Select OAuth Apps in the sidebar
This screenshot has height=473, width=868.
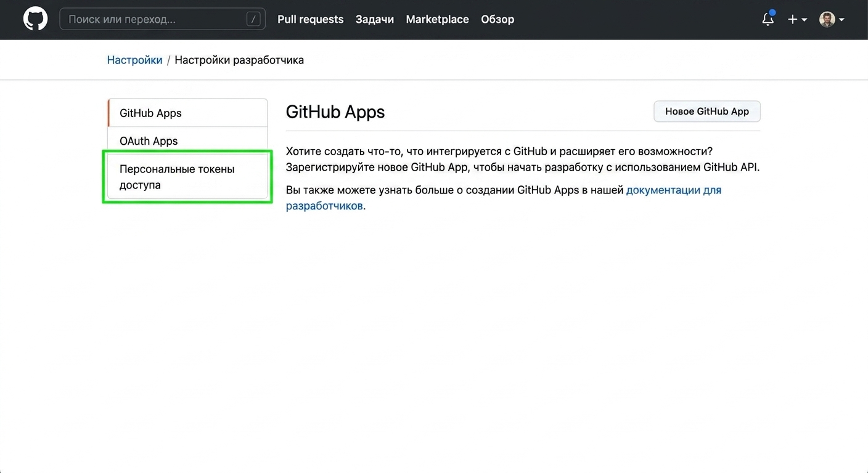[x=187, y=140]
